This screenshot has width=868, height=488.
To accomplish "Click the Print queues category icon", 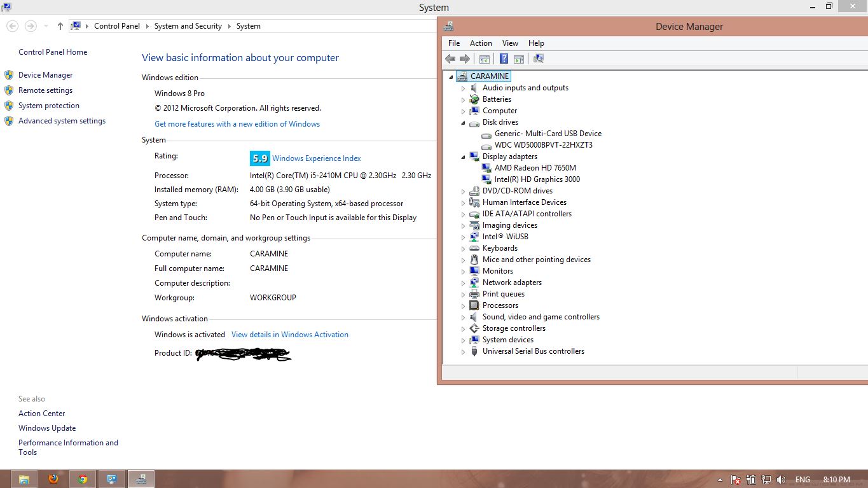I will pos(474,294).
